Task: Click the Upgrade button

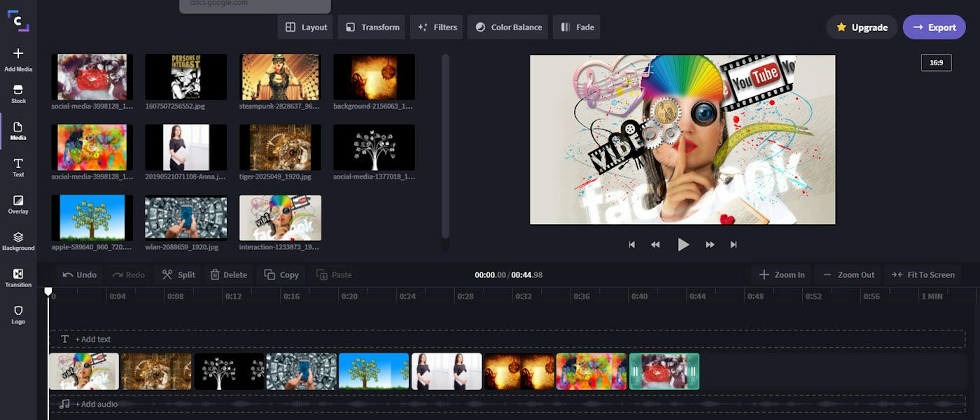Action: click(862, 27)
